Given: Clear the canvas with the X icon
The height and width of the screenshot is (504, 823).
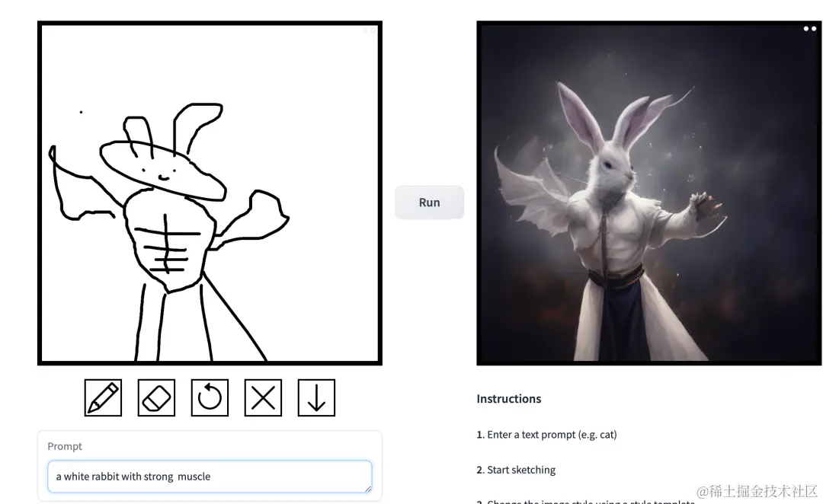Looking at the screenshot, I should (263, 397).
